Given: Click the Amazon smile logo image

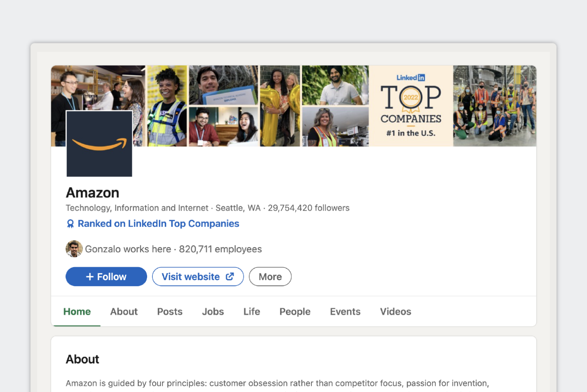Looking at the screenshot, I should point(99,144).
